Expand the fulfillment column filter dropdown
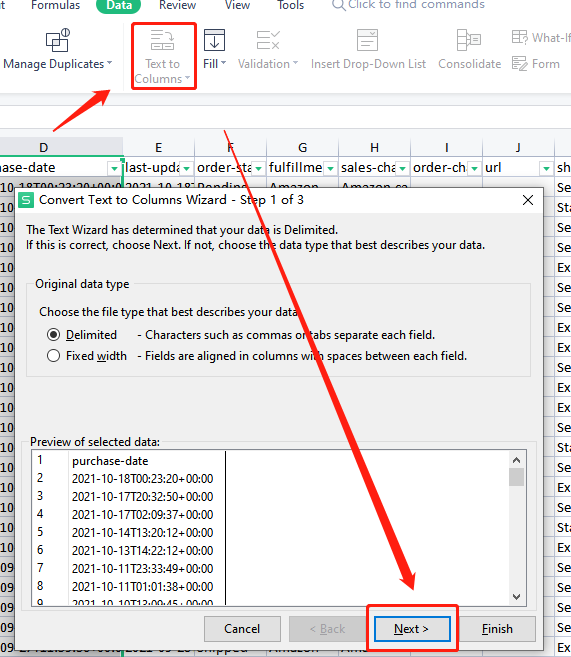This screenshot has width=571, height=657. 331,168
